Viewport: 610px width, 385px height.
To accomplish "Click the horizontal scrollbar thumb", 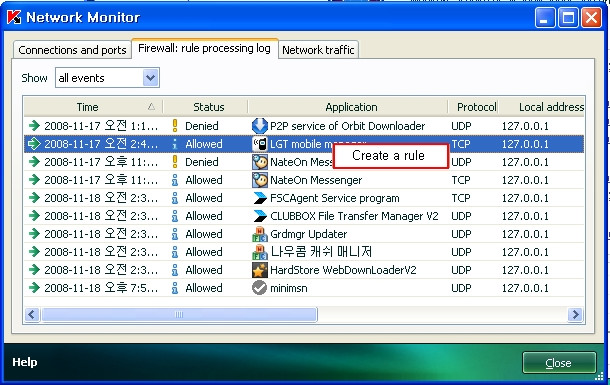I will tap(179, 314).
